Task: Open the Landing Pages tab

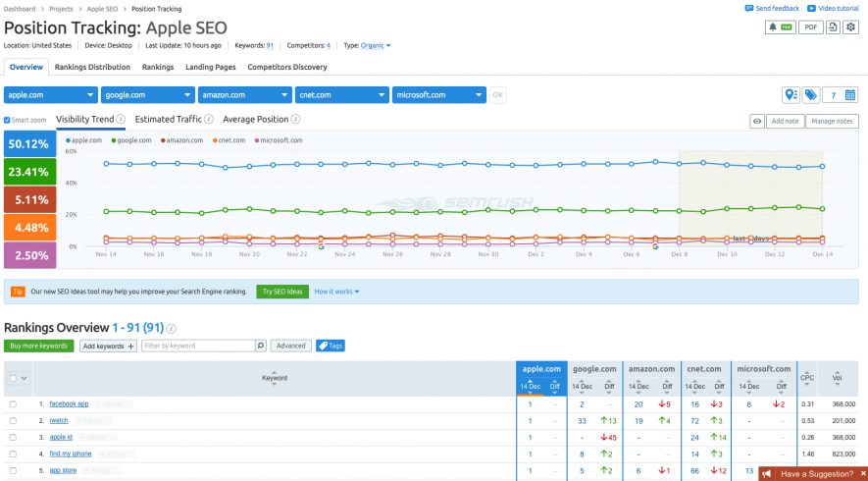Action: click(210, 67)
